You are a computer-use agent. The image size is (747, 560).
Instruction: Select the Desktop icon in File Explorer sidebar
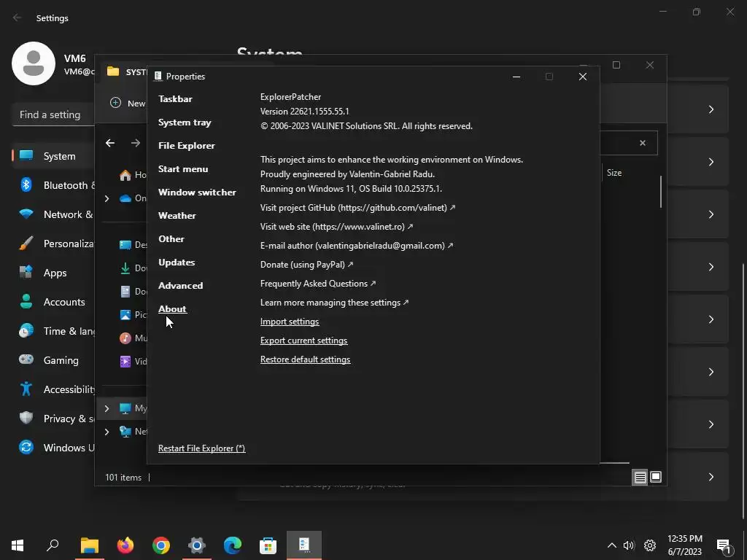tap(125, 245)
